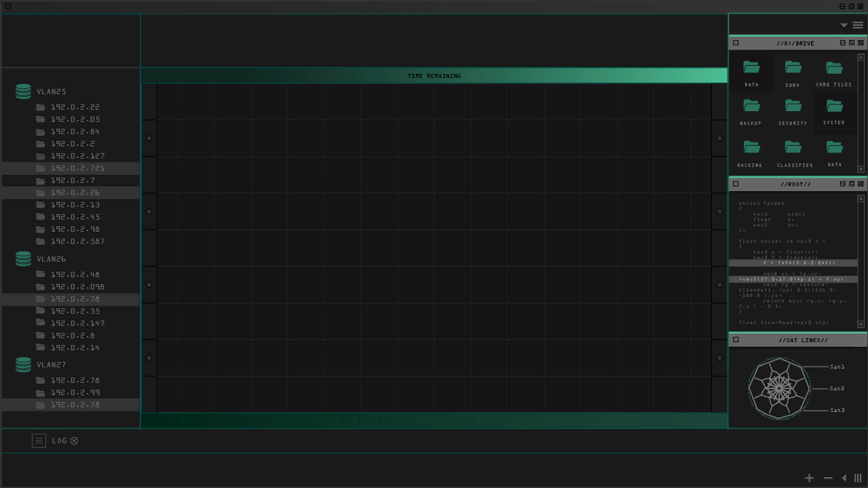Click X:/DRIVE scrollbar down arrow
Viewport: 868px width, 488px height.
click(x=861, y=169)
